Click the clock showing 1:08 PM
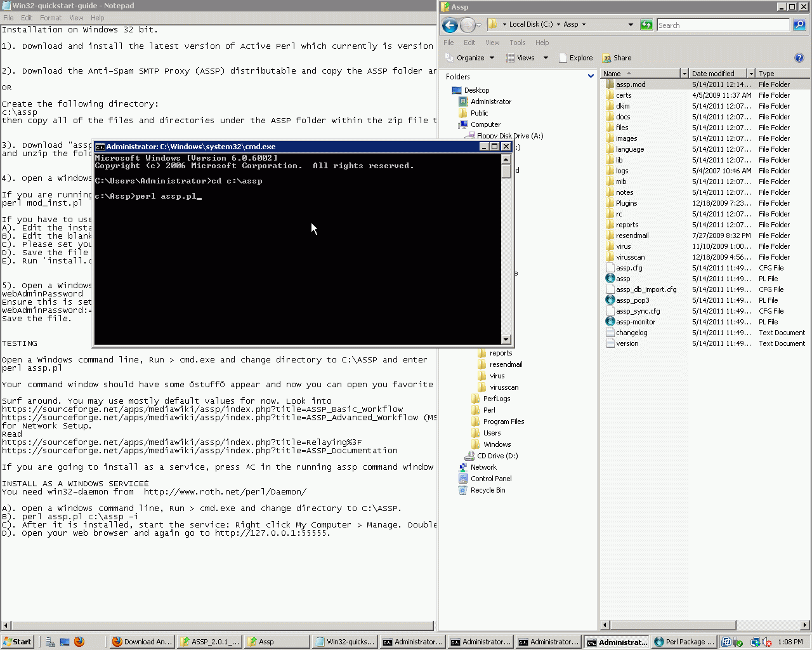812x650 pixels. (x=790, y=642)
